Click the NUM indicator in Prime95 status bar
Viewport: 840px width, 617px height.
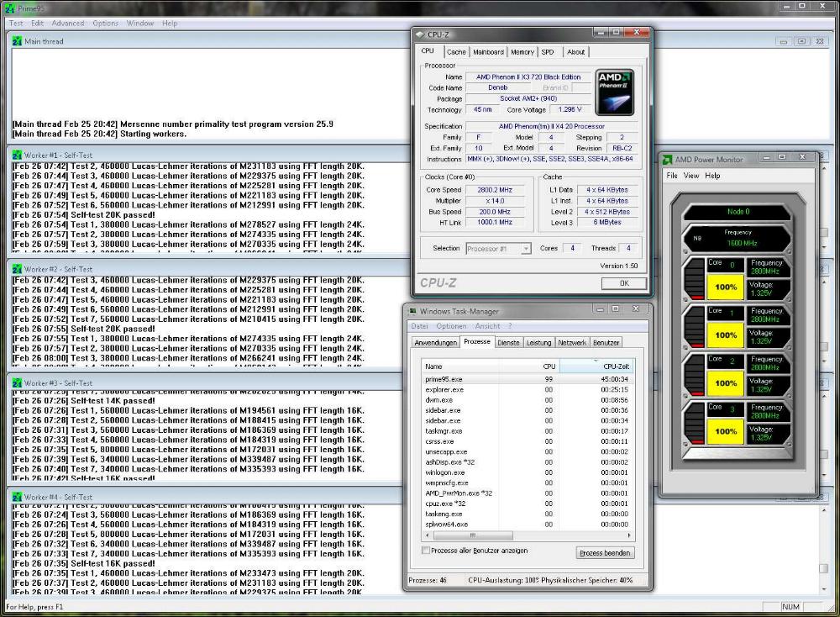click(790, 607)
